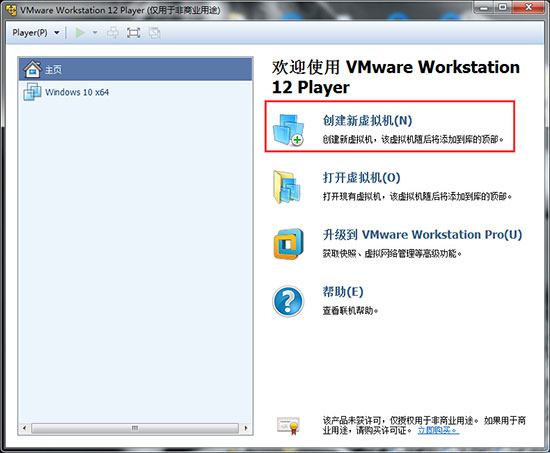Click 创建新虚拟机(N) link
550x453 pixels.
(x=367, y=120)
